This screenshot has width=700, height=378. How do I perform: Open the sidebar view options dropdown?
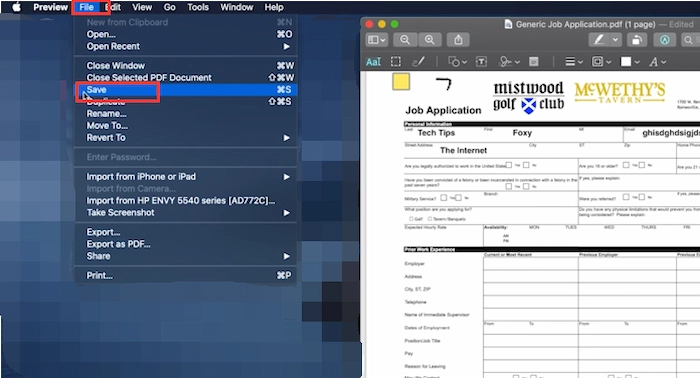coord(377,40)
